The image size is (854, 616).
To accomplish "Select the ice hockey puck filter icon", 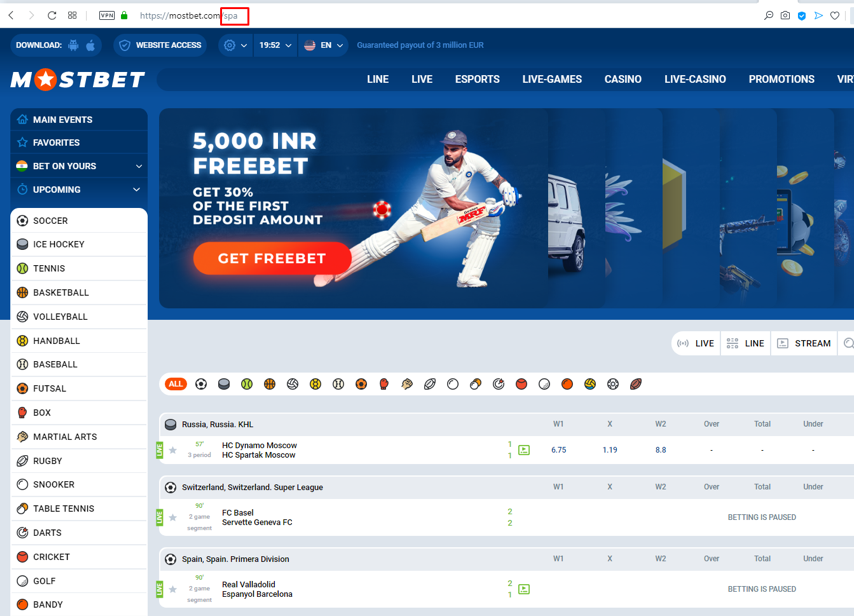I will pos(224,384).
